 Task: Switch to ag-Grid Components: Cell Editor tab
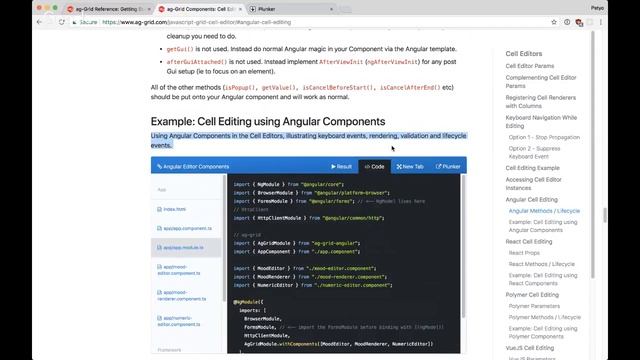(200, 9)
